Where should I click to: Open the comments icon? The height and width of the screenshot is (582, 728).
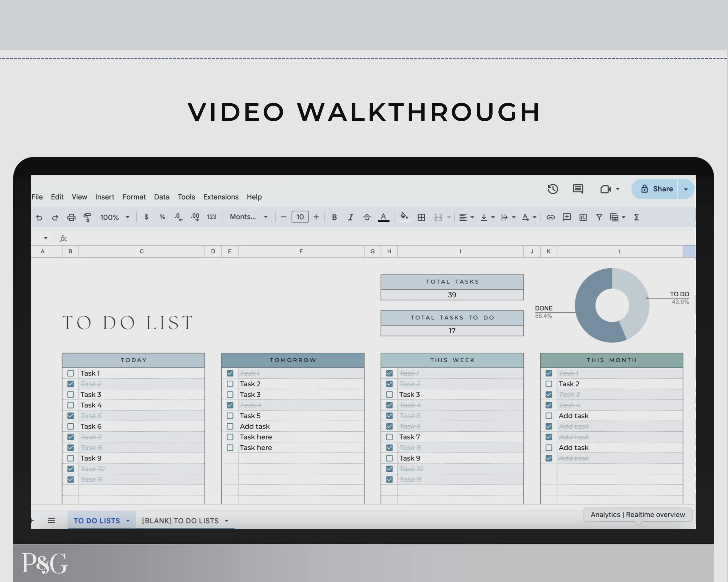(x=578, y=189)
